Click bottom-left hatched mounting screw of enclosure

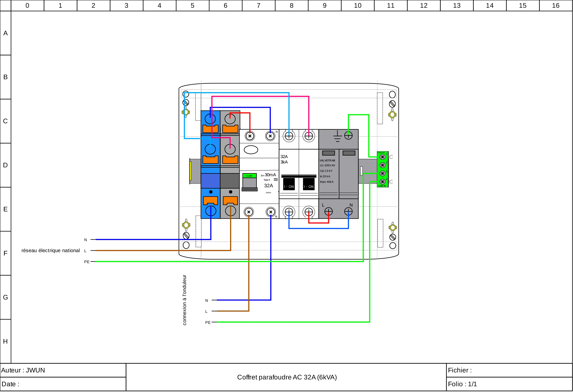point(186,236)
